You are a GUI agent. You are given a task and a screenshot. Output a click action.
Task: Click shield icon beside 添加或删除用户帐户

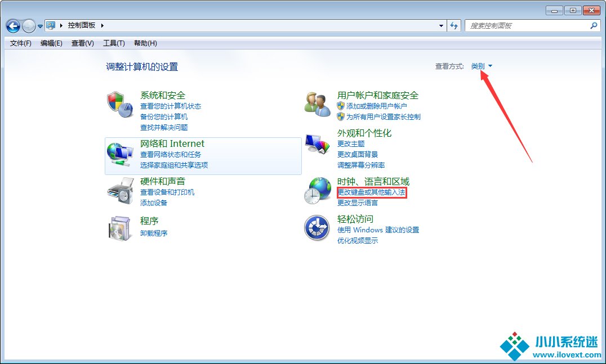coord(341,106)
